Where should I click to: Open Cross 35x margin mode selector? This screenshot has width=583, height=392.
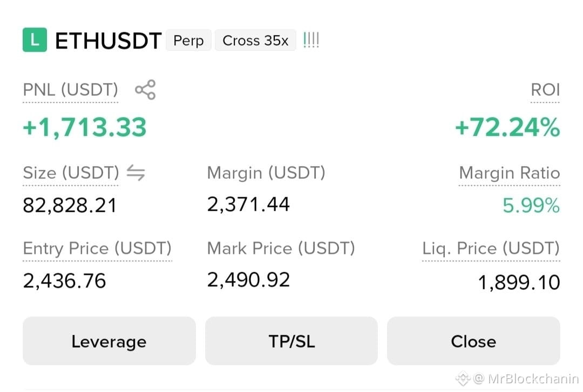coord(255,40)
